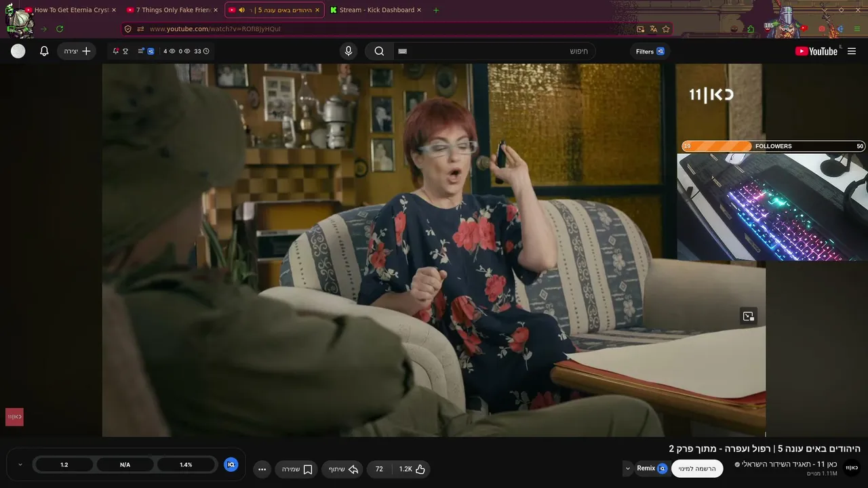Click the video player to pause
This screenshot has height=488, width=868.
pos(434,250)
